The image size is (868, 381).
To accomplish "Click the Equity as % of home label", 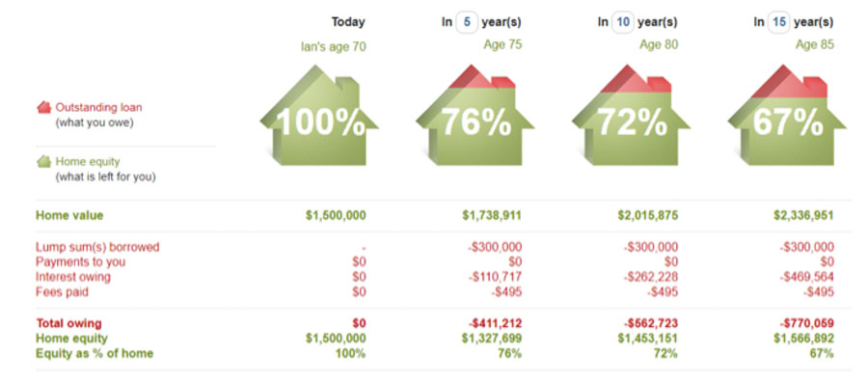I will point(95,353).
